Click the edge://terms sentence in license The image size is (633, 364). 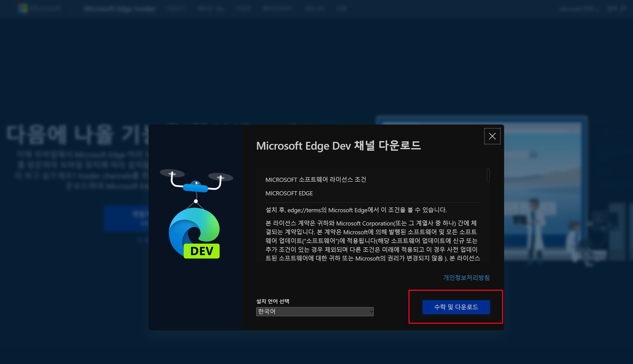point(356,210)
